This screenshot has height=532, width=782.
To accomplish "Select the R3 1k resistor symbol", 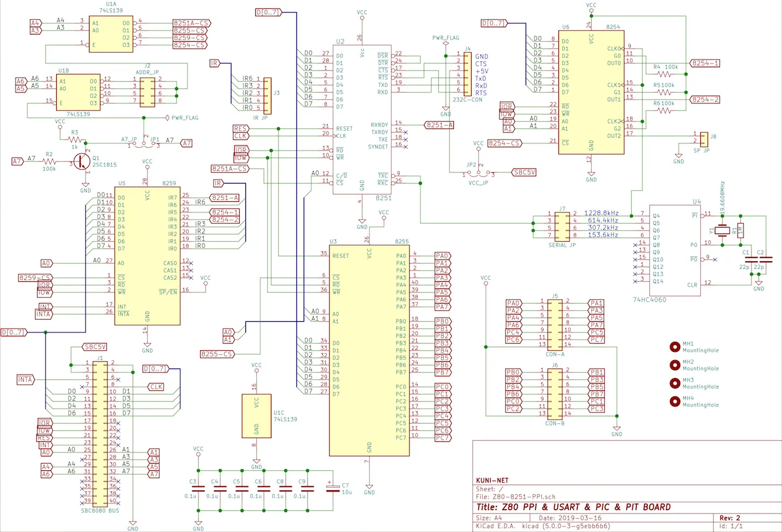I will tap(76, 139).
